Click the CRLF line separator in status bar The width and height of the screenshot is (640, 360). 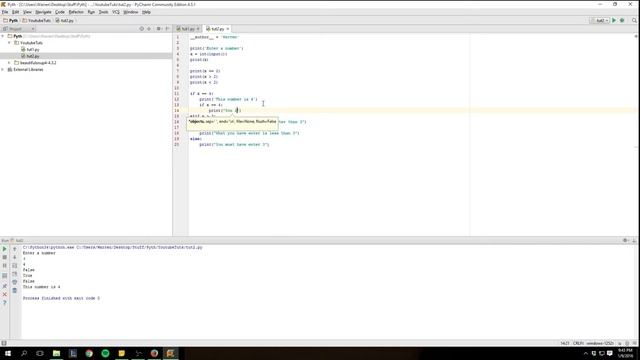tap(578, 343)
